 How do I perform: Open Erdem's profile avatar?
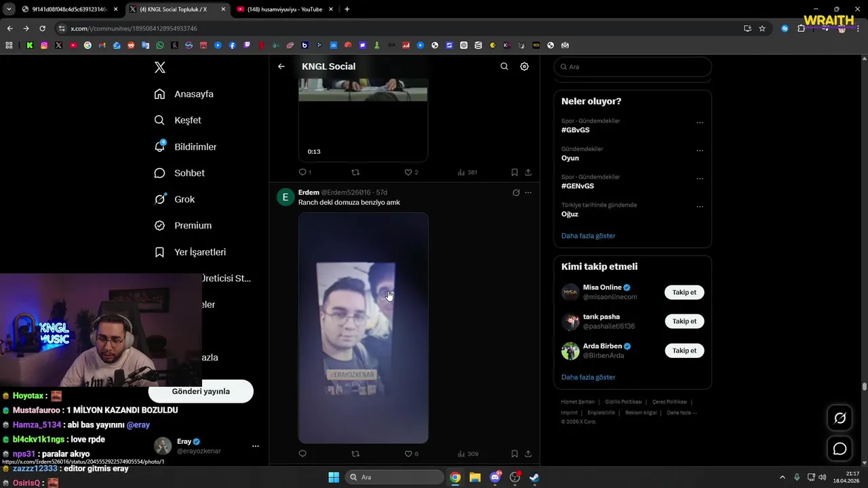point(285,197)
